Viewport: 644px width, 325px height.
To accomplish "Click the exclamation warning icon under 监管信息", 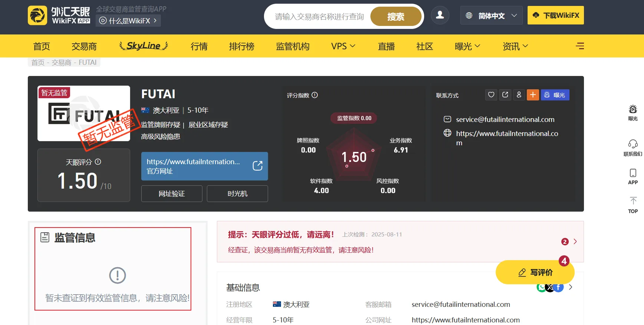I will click(x=118, y=275).
